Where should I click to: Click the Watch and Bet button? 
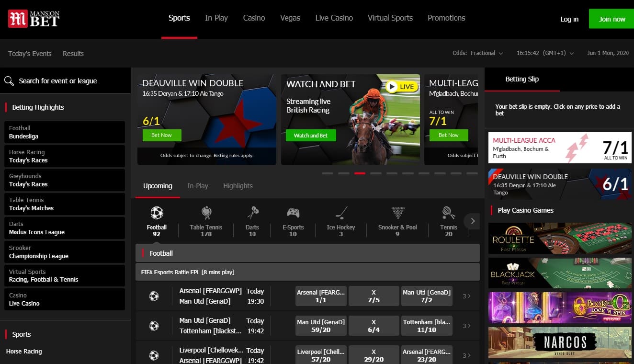coord(311,136)
